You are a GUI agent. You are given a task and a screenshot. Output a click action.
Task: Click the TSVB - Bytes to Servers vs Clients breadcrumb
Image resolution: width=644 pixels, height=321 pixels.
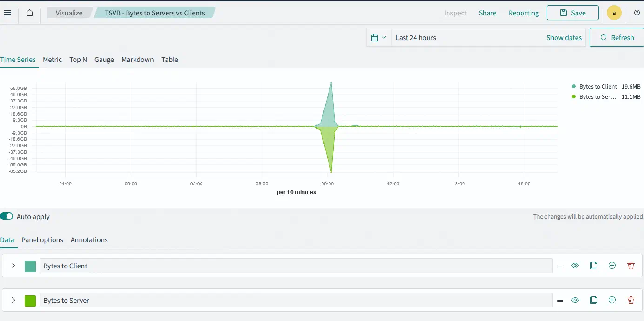tap(155, 13)
